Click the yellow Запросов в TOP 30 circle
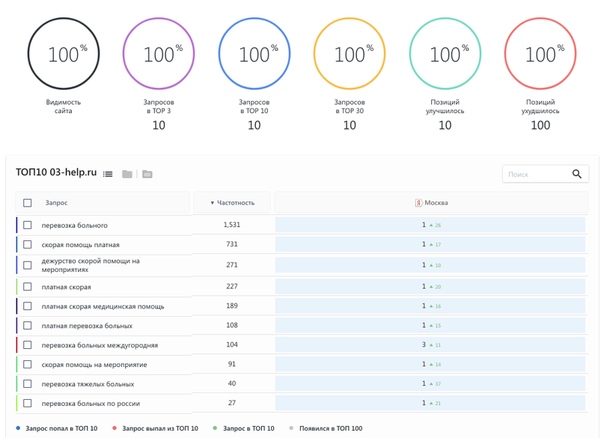Image resolution: width=604 pixels, height=438 pixels. pos(349,54)
